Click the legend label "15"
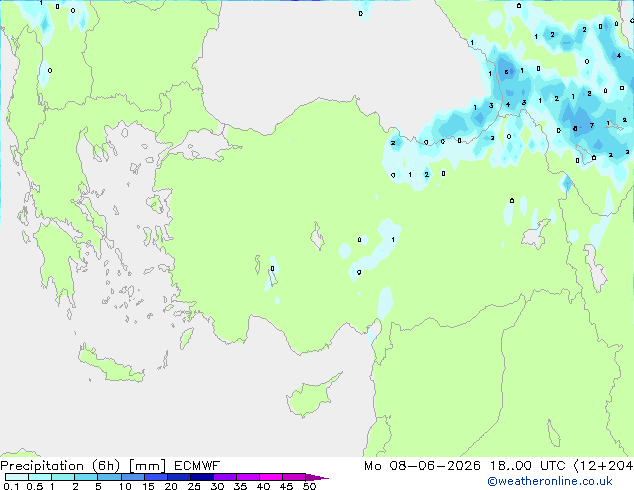The height and width of the screenshot is (490, 634). coord(148,486)
